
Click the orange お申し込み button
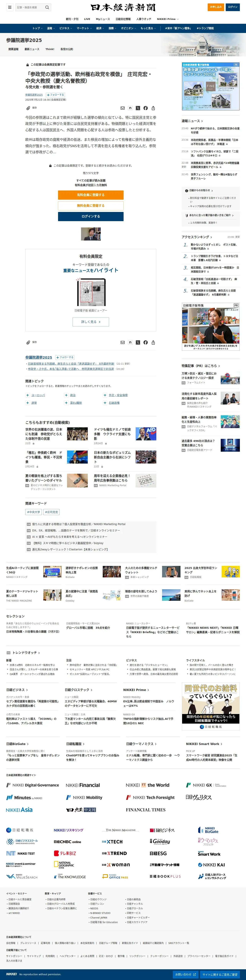(216, 7)
